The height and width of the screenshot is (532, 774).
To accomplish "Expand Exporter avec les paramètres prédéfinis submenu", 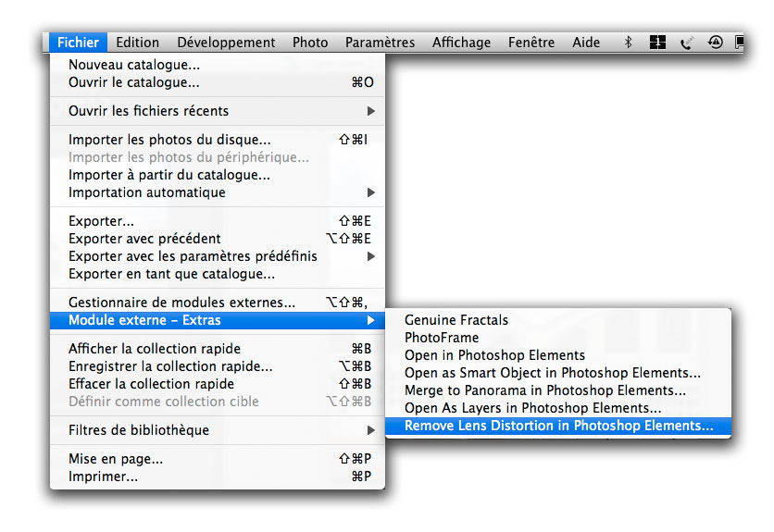I will 218,256.
